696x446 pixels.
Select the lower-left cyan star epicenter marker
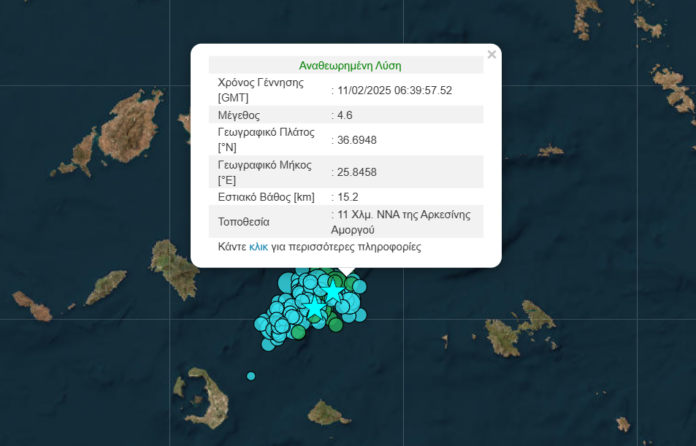[315, 308]
